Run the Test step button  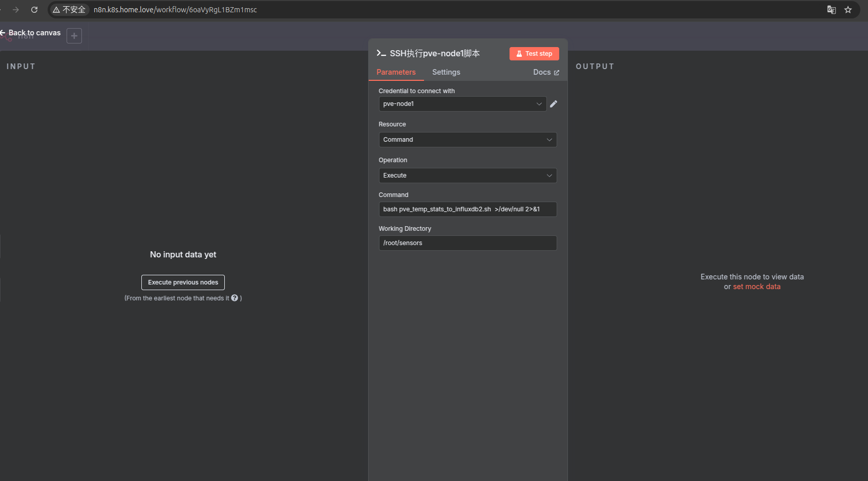534,54
